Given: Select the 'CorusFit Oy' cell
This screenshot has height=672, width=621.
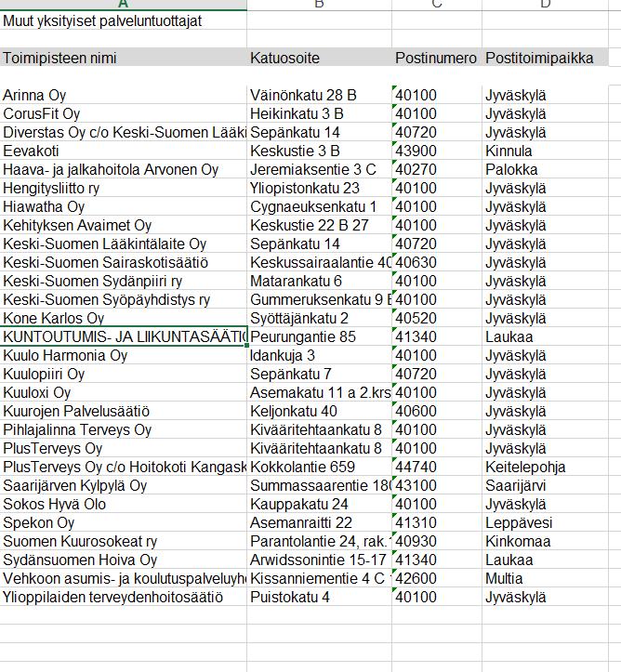Looking at the screenshot, I should [124, 113].
